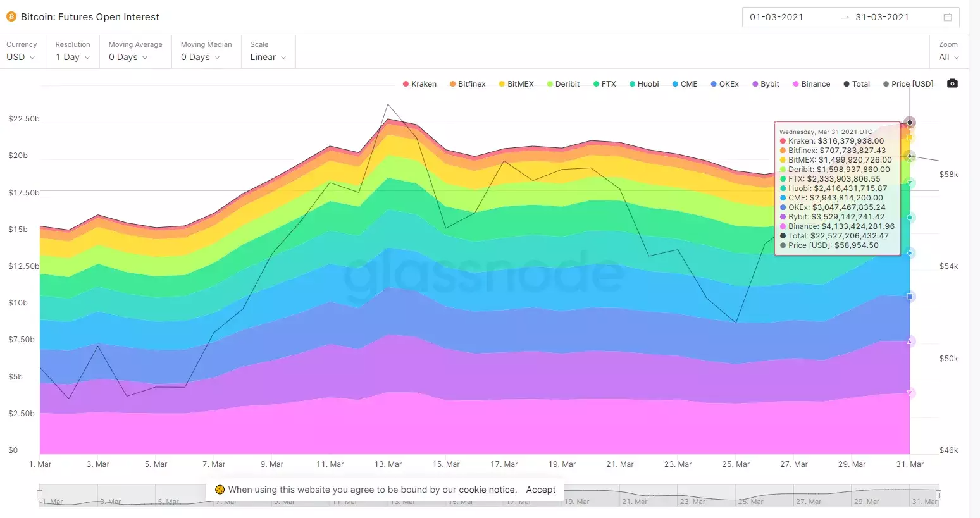Toggle CME series in legend
This screenshot has height=518, width=980.
pyautogui.click(x=685, y=84)
